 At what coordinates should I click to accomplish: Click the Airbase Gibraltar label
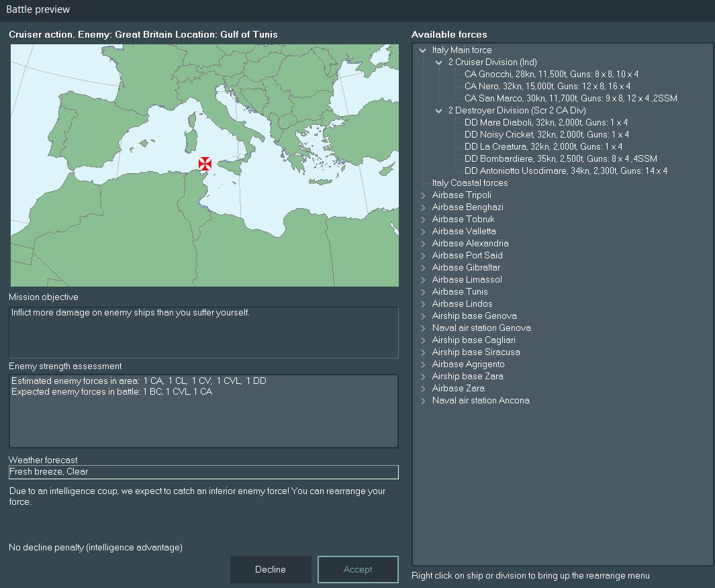coord(466,268)
